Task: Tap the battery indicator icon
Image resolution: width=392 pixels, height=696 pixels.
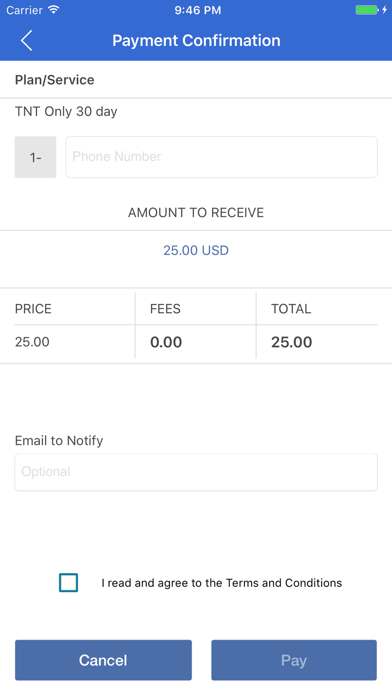Action: 367,10
